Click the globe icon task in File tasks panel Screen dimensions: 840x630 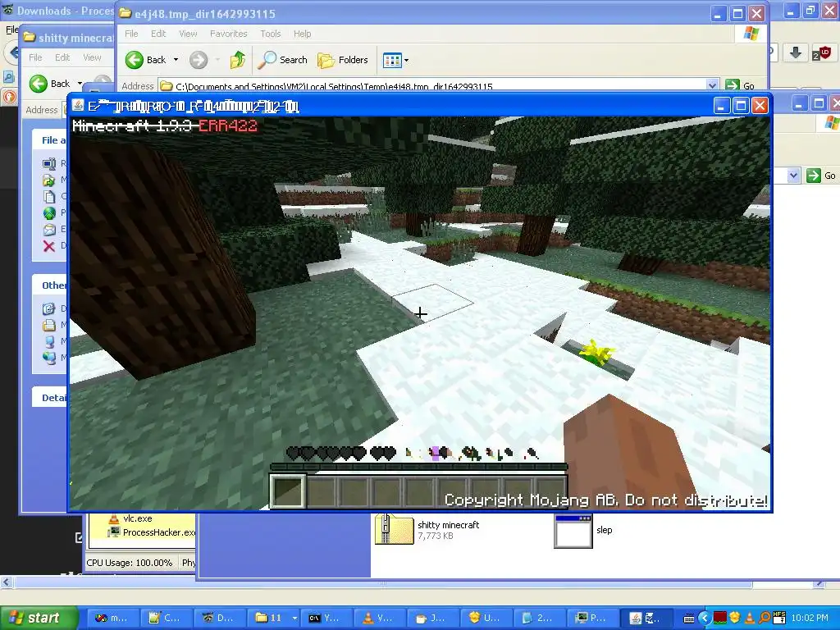click(49, 213)
